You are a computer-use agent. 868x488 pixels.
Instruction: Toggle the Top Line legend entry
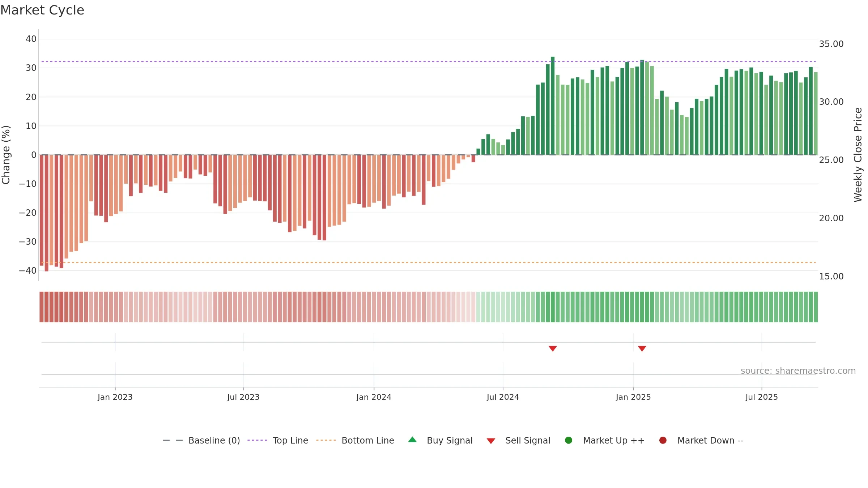278,440
